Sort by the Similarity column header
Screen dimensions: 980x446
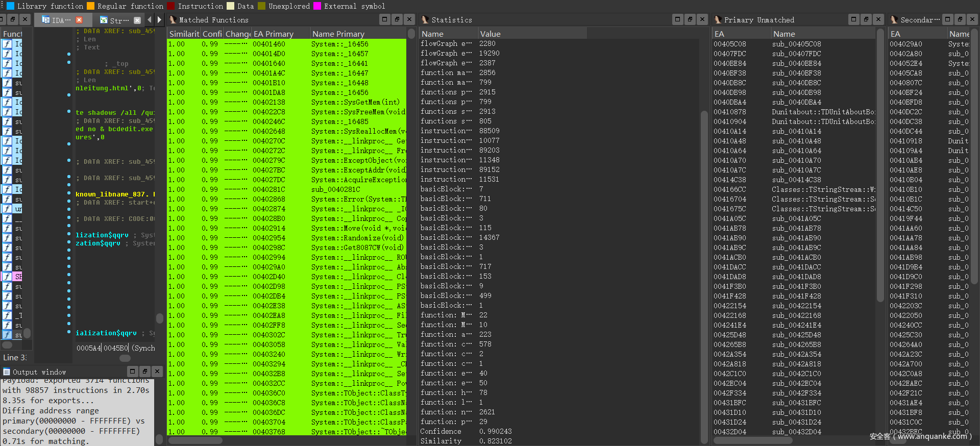pos(184,34)
